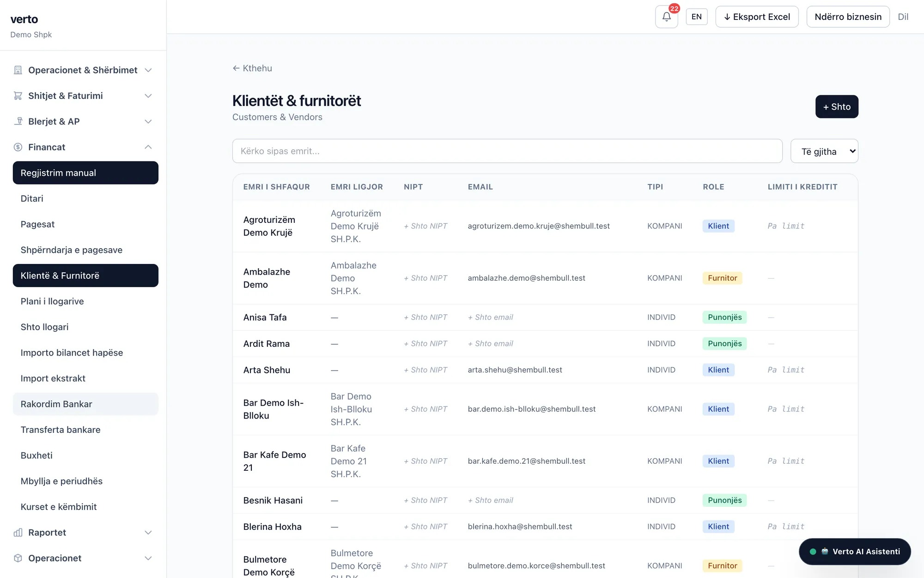924x578 pixels.
Task: Click Klient badge for Blerina Hoxha
Action: [718, 527]
